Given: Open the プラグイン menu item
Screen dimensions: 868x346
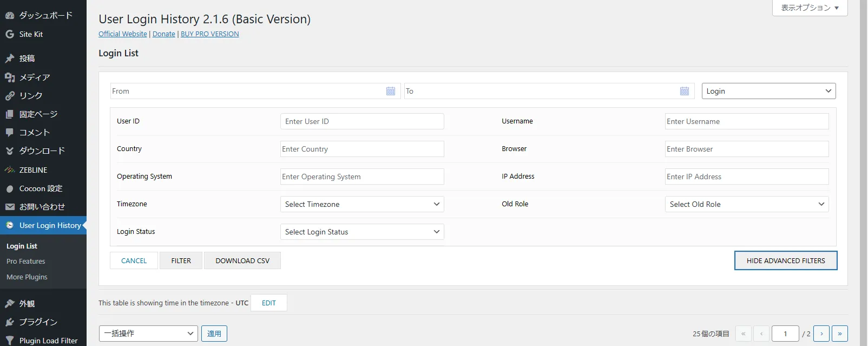Looking at the screenshot, I should [43, 322].
